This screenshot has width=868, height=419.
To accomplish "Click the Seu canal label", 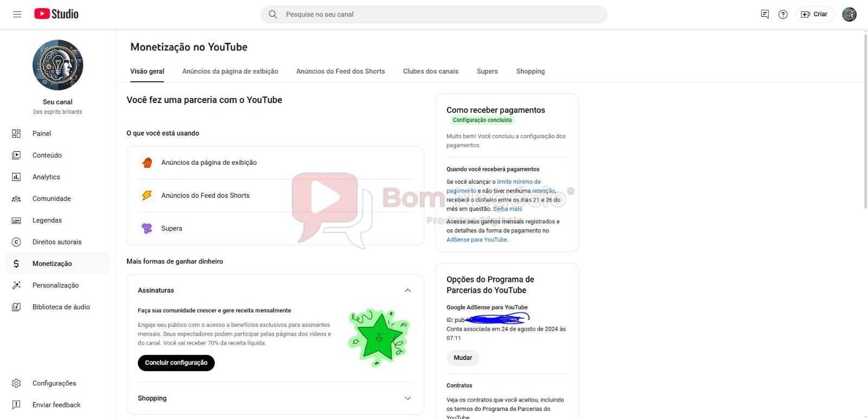I will (58, 102).
